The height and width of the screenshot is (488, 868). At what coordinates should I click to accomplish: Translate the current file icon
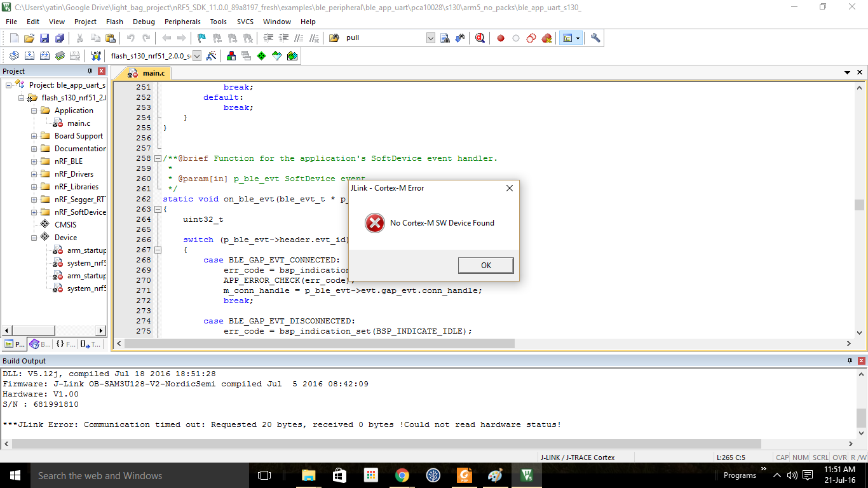click(14, 56)
